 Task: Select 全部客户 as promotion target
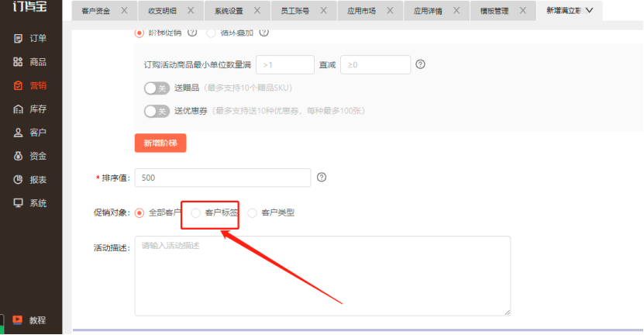[x=139, y=213]
